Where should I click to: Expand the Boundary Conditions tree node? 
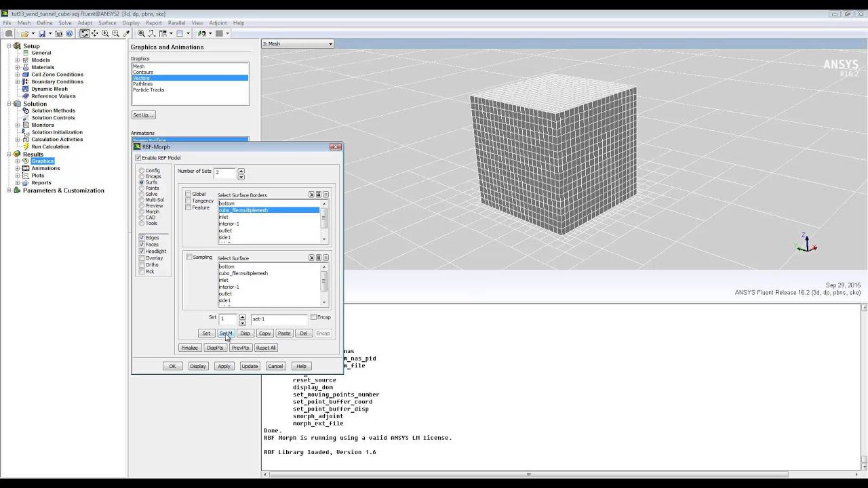tap(18, 82)
